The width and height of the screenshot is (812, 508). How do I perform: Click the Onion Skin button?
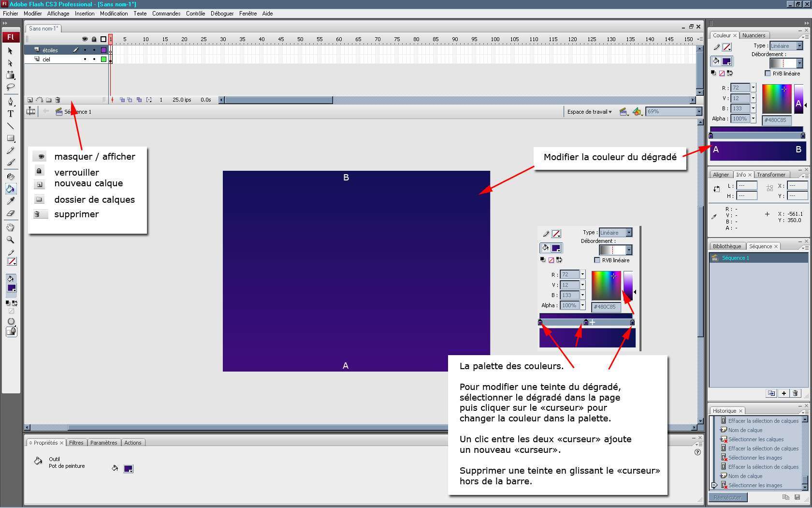point(122,100)
